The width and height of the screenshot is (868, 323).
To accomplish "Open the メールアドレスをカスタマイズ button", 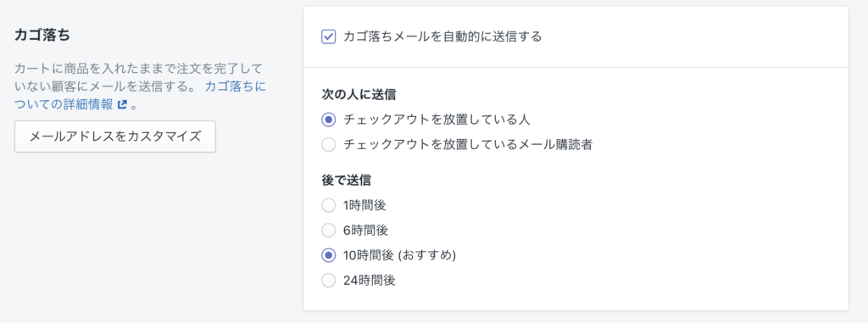I will [115, 136].
